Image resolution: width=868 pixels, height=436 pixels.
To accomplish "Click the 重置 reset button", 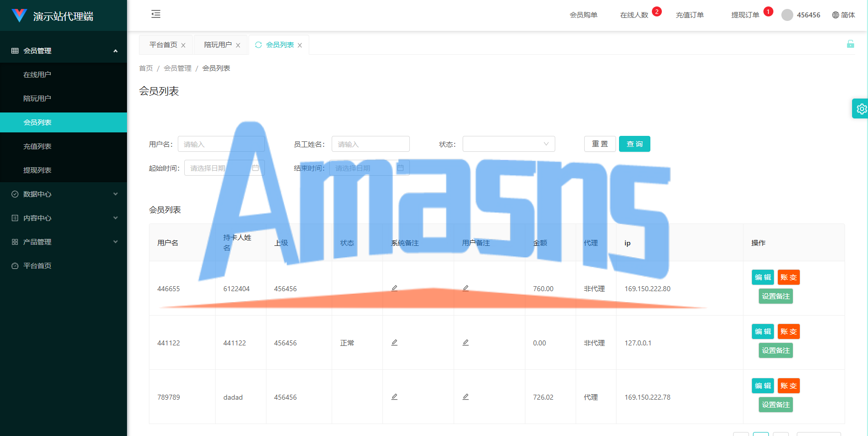I will pos(600,144).
